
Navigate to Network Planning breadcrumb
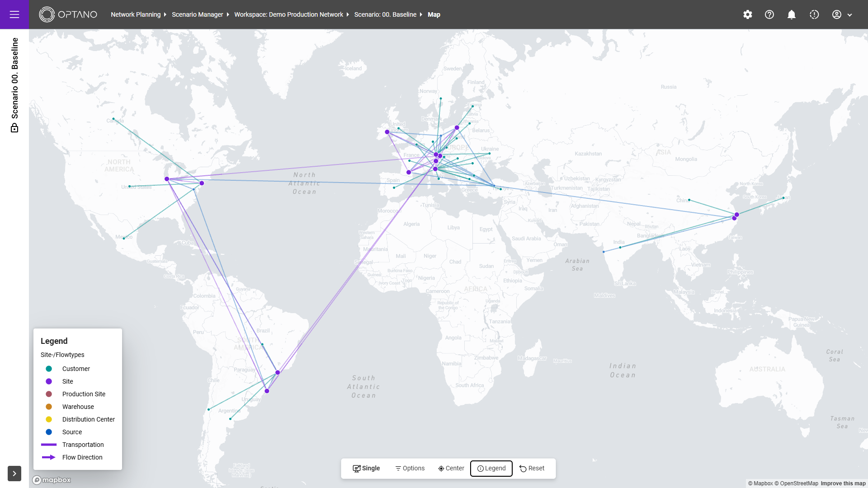click(x=136, y=14)
